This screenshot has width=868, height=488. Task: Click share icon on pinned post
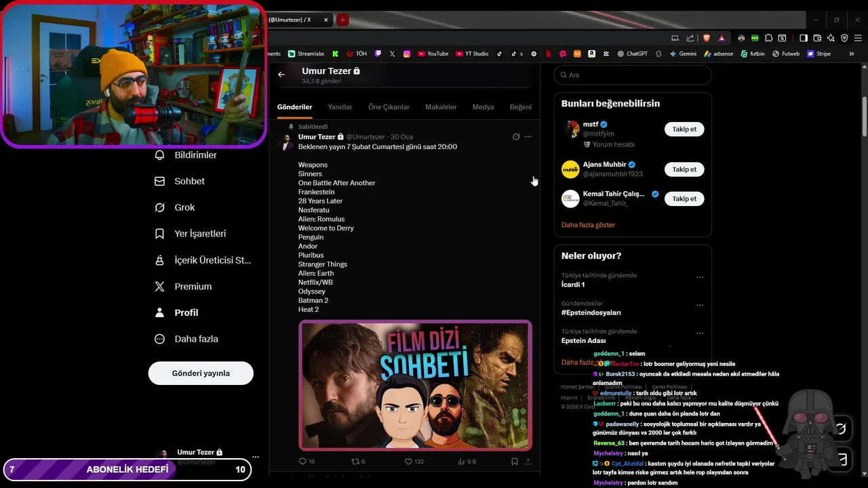click(x=528, y=462)
